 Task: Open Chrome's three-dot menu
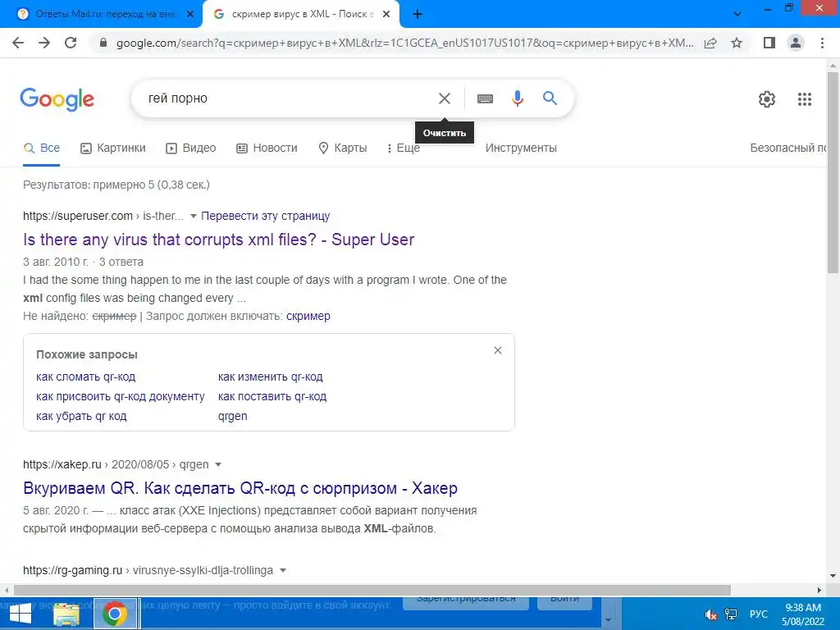click(x=822, y=43)
